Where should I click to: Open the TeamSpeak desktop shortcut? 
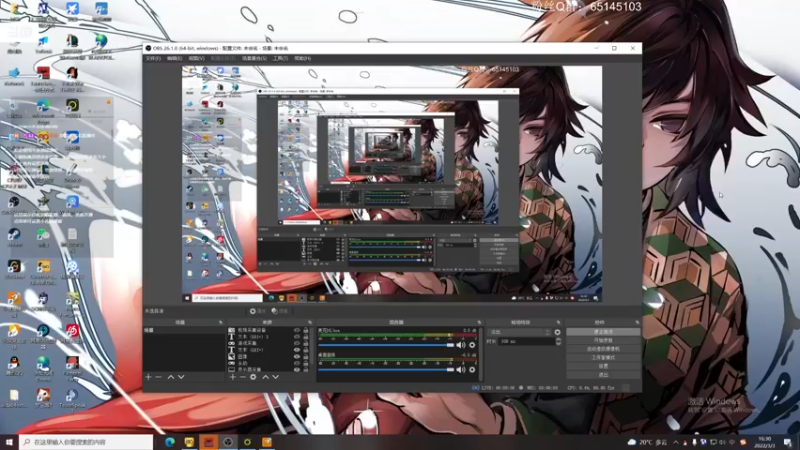(72, 398)
